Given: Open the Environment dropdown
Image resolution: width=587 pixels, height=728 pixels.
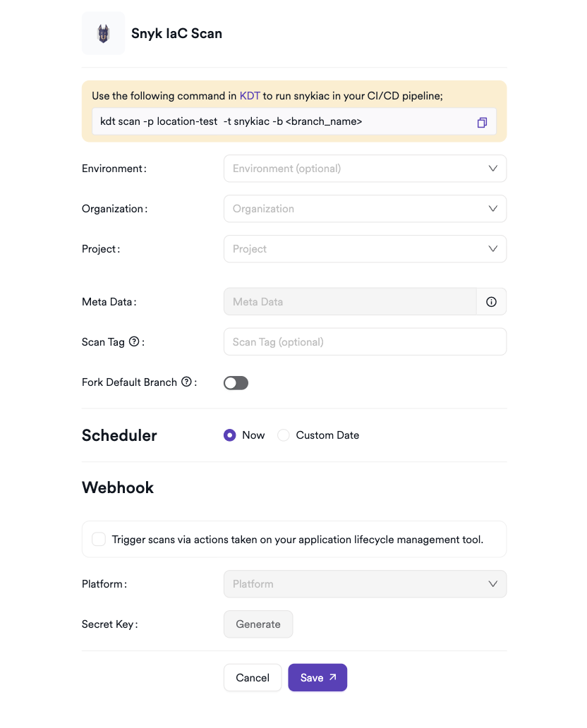Looking at the screenshot, I should point(365,169).
